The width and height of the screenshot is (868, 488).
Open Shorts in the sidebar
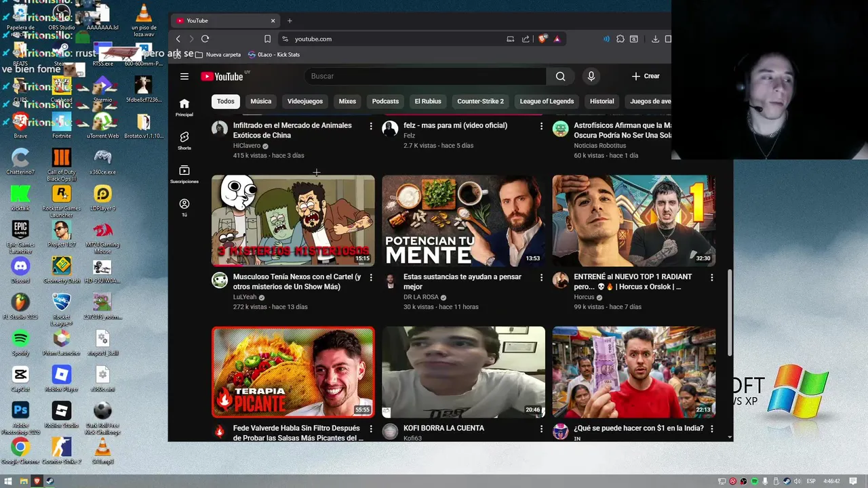point(184,141)
